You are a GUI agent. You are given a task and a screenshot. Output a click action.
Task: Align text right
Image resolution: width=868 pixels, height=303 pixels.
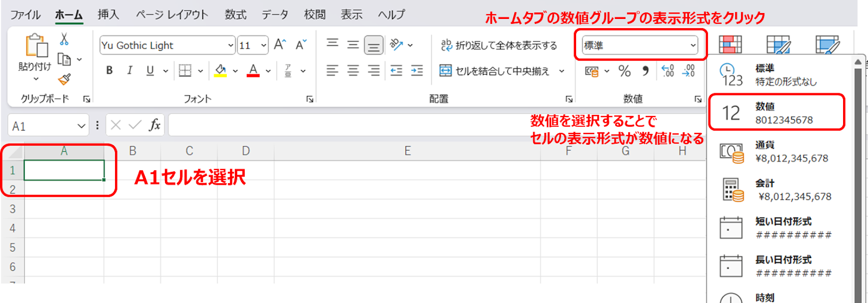click(x=374, y=70)
